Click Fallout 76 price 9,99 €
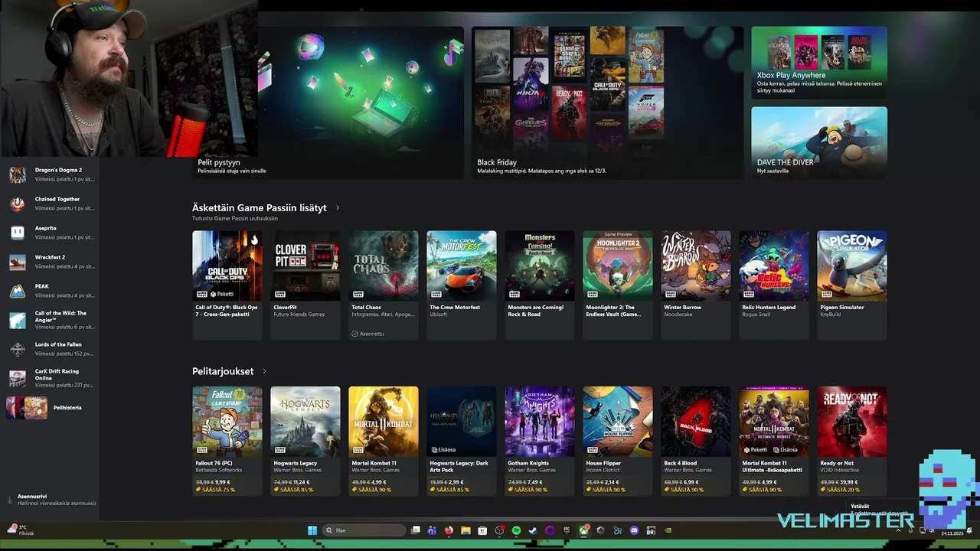Viewport: 980px width, 551px height. [223, 482]
